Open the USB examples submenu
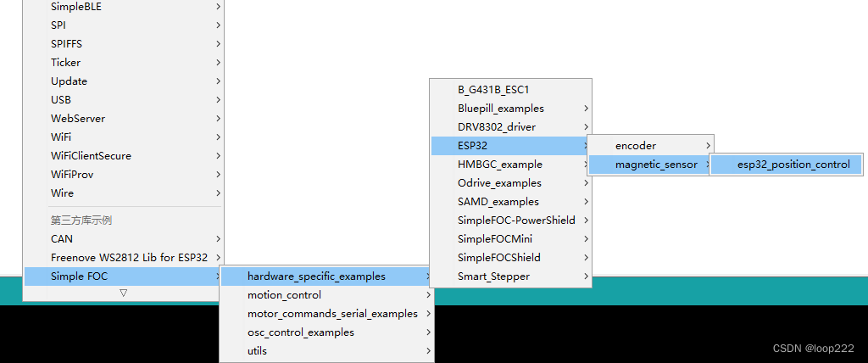This screenshot has height=363, width=868. (123, 100)
